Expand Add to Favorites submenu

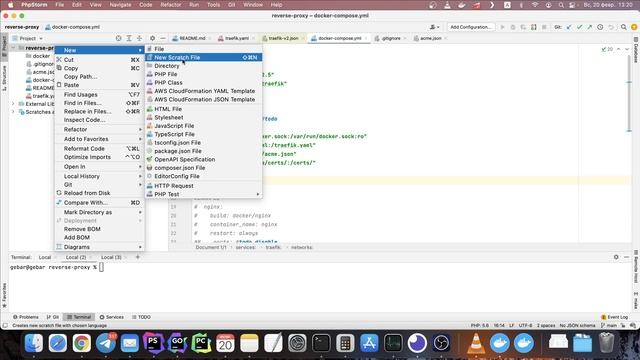click(x=100, y=139)
